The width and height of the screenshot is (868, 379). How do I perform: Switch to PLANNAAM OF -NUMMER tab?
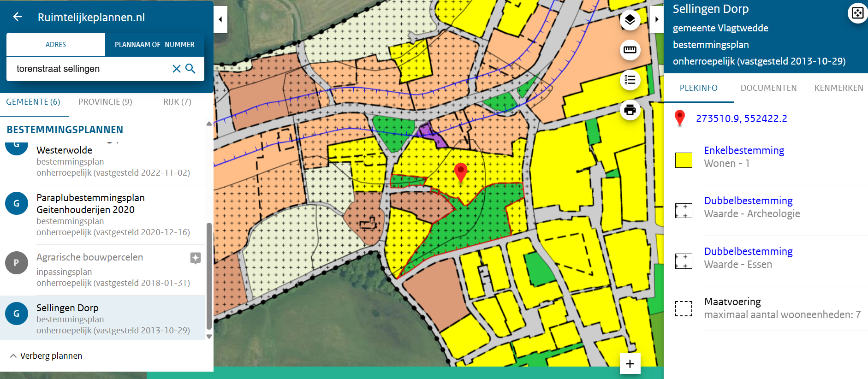click(155, 45)
